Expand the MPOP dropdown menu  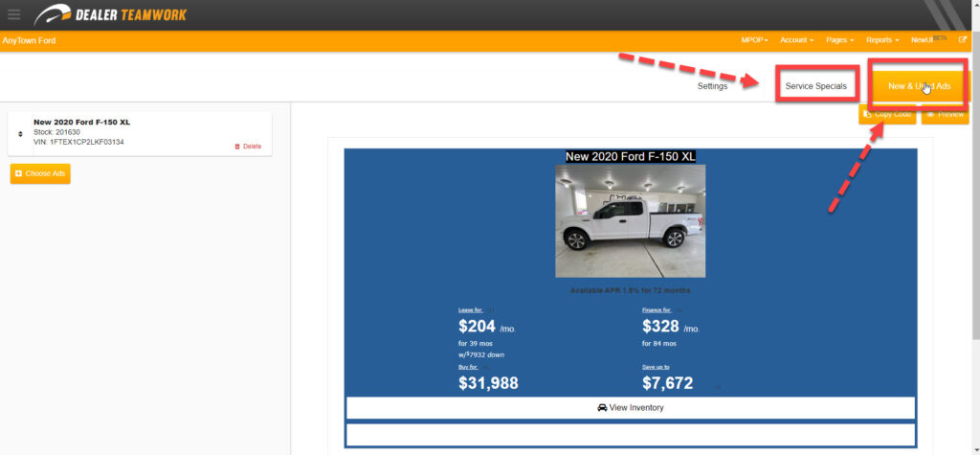[754, 40]
